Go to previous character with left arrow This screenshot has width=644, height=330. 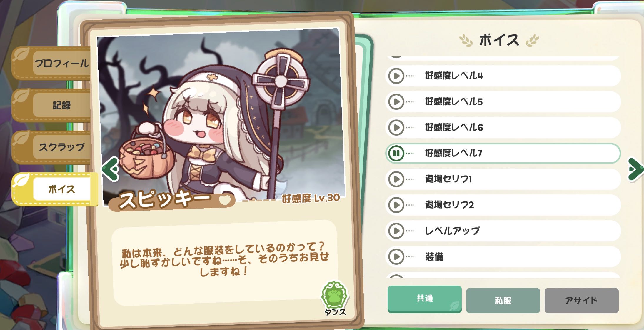pyautogui.click(x=110, y=169)
